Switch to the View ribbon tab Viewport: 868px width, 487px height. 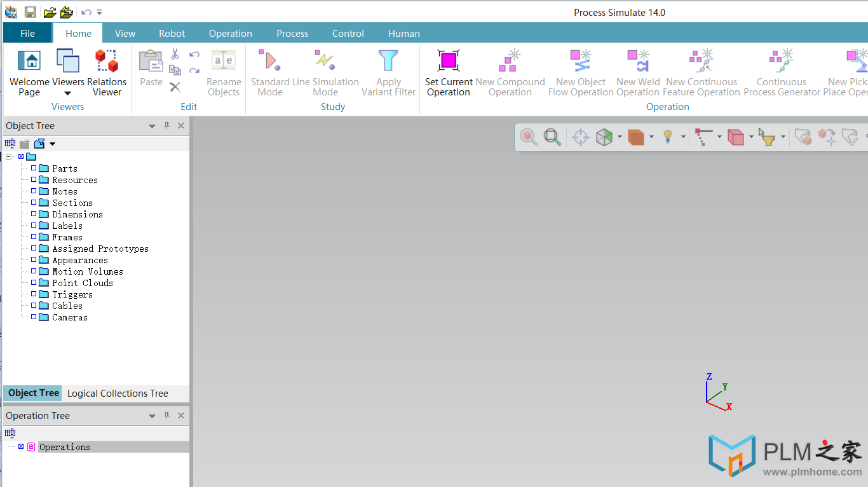(125, 34)
